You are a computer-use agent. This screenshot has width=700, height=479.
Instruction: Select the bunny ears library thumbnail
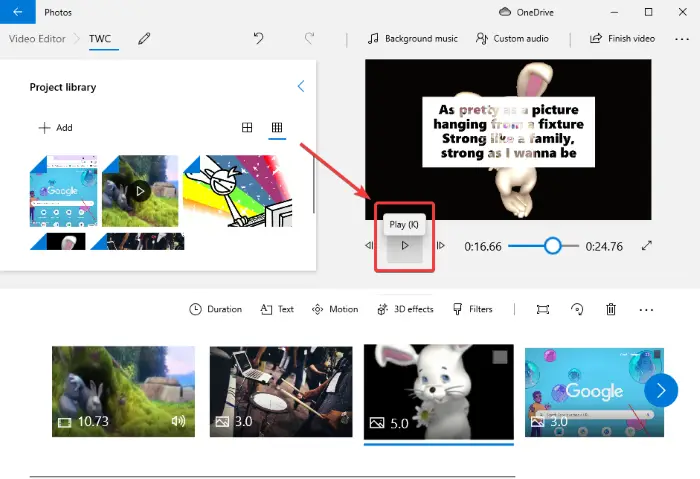[58, 241]
